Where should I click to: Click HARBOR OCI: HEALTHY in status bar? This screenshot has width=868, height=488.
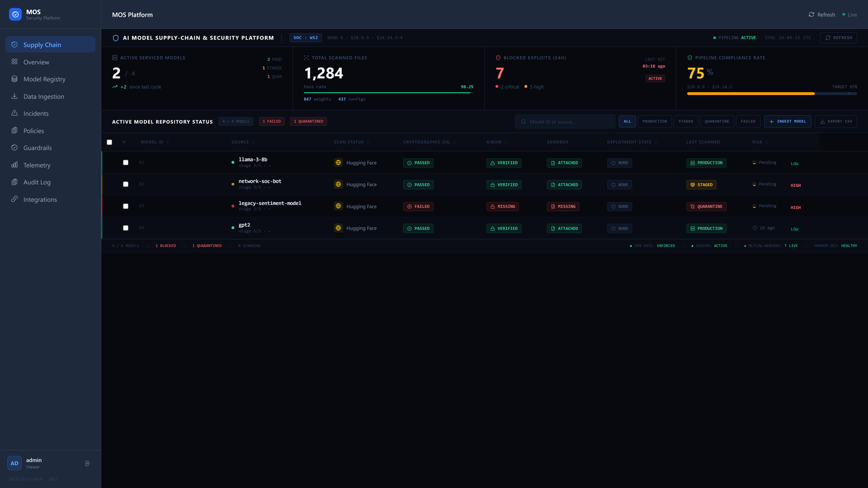tap(836, 246)
